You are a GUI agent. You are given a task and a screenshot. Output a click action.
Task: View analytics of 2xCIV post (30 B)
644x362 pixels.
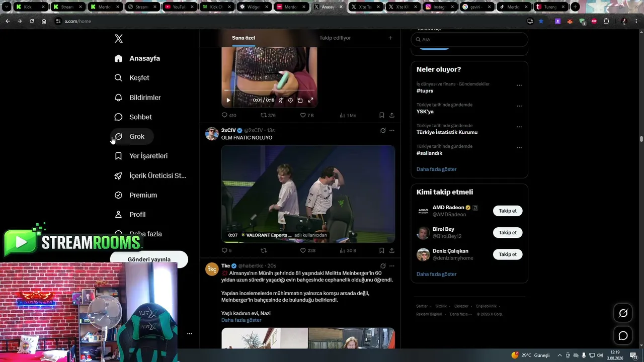pyautogui.click(x=348, y=250)
